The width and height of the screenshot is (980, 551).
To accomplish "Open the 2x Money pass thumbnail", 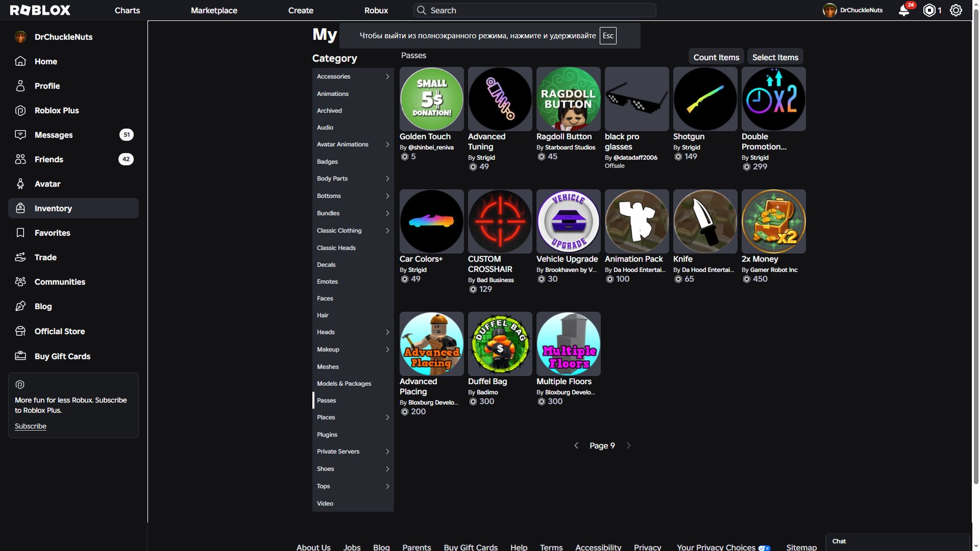I will pos(774,221).
